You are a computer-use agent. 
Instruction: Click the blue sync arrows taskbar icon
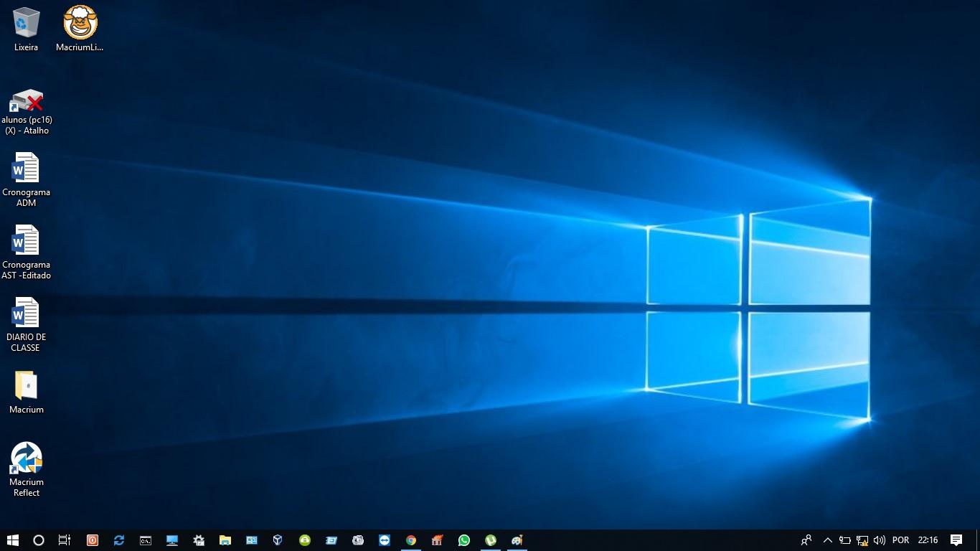click(119, 540)
